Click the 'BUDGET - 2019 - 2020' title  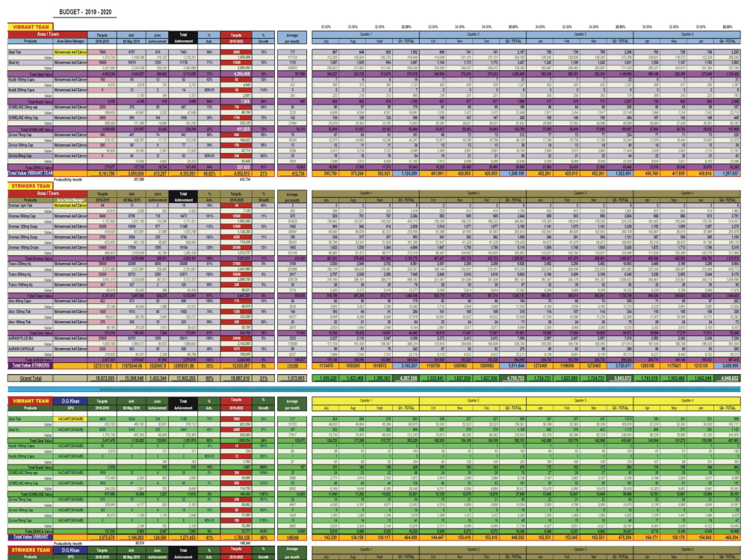85,12
